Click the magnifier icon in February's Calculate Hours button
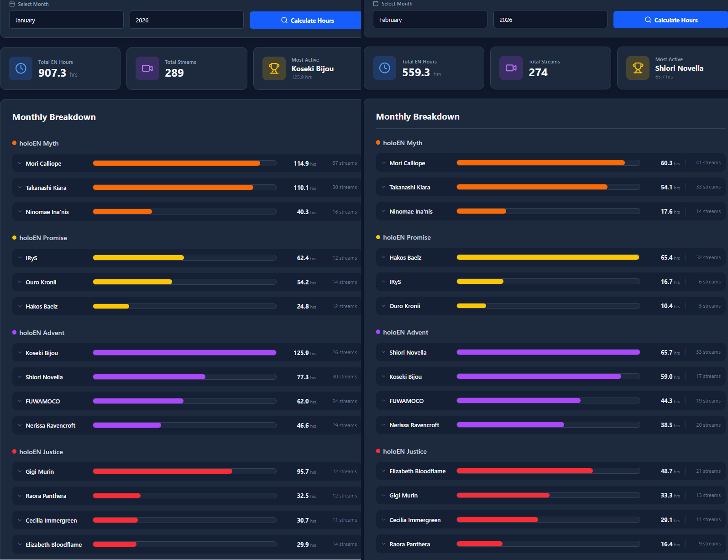Viewport: 728px width, 560px height. pos(648,20)
